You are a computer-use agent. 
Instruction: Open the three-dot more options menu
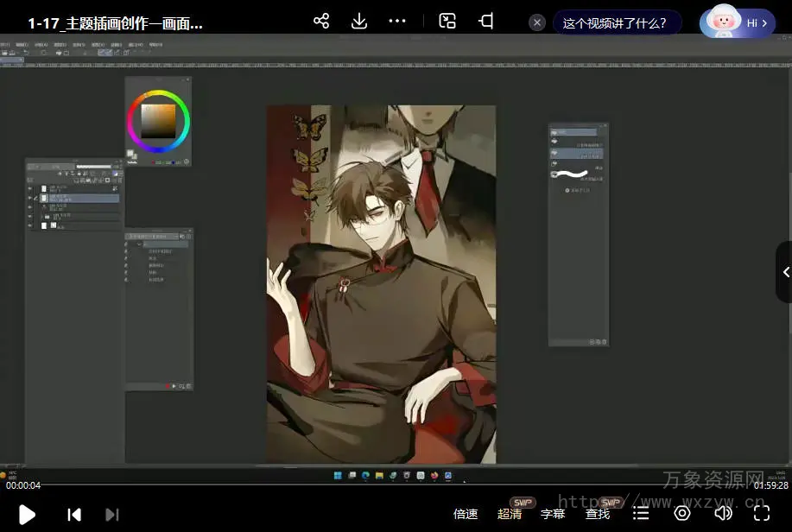coord(397,22)
